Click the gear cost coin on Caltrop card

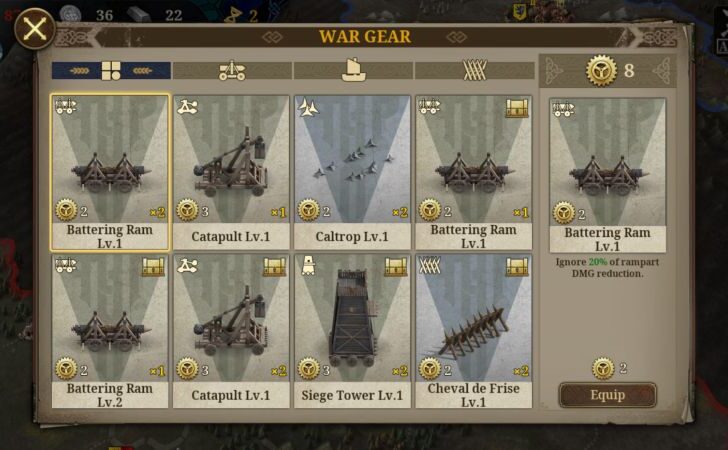point(308,210)
